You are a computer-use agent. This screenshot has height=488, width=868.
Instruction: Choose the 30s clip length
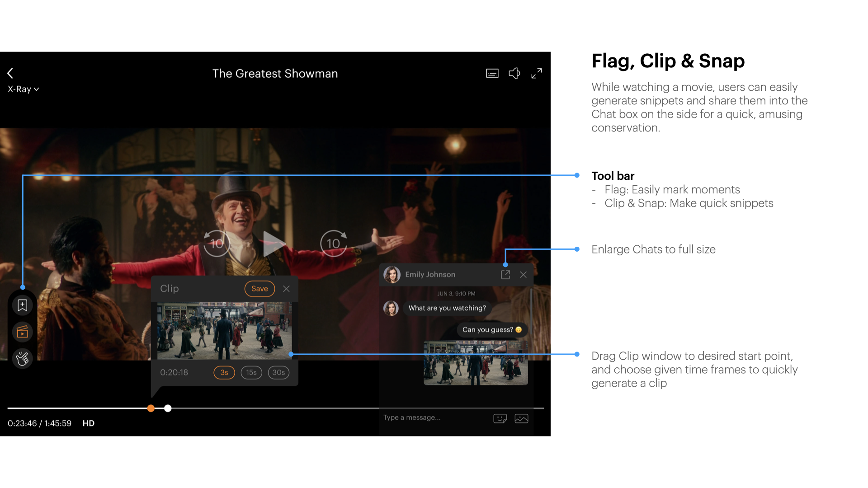click(x=278, y=372)
